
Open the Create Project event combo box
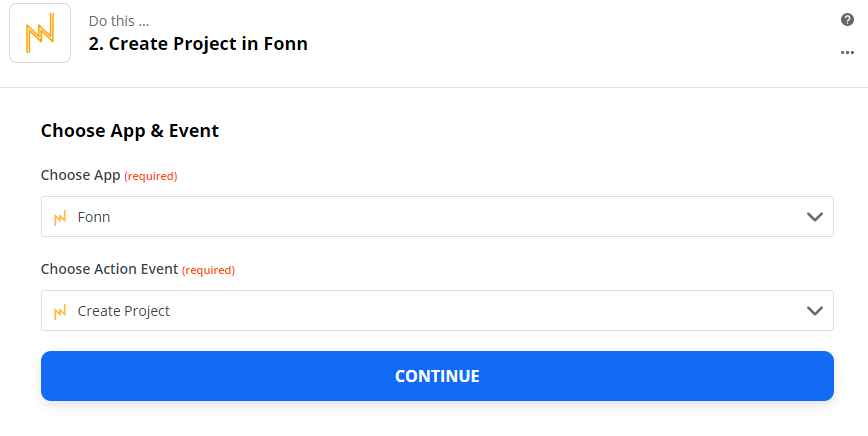(x=437, y=310)
